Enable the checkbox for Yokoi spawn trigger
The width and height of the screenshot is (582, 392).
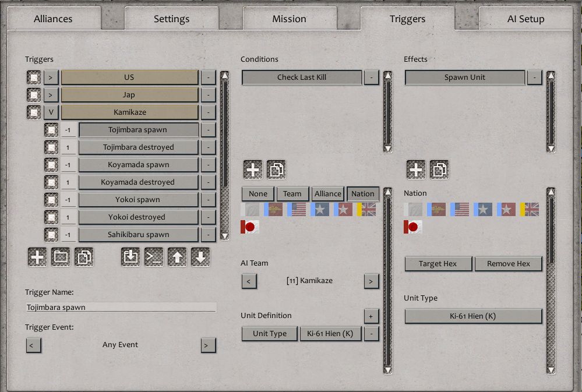(51, 200)
